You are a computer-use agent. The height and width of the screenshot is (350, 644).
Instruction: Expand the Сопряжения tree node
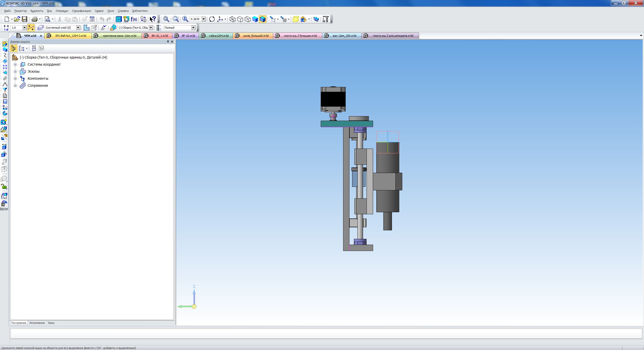pos(15,85)
